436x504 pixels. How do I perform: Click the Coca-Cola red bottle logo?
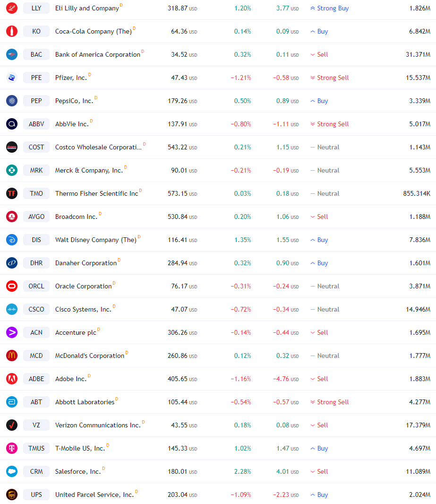pos(12,31)
